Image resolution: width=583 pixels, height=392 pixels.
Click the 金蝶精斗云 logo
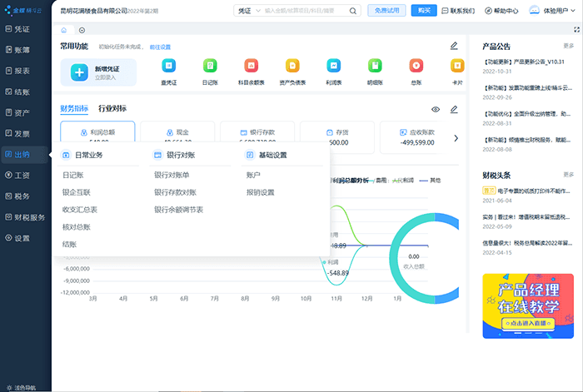coord(23,10)
